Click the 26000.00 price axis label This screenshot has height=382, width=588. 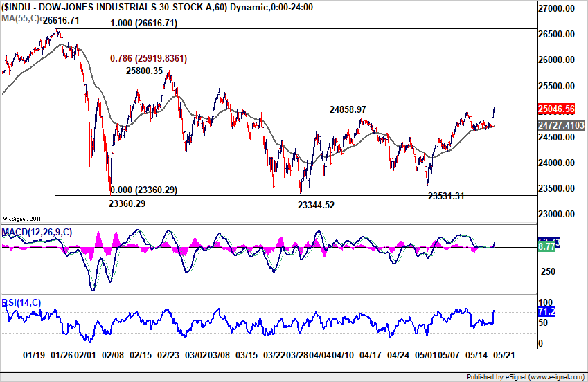557,60
